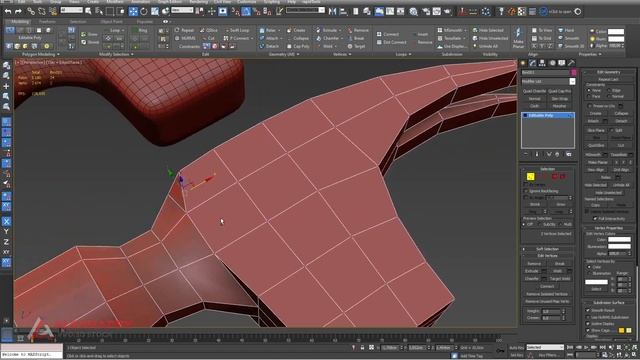The height and width of the screenshot is (360, 640).
Task: Open the Hierarchy panel tab icon
Action: click(542, 63)
